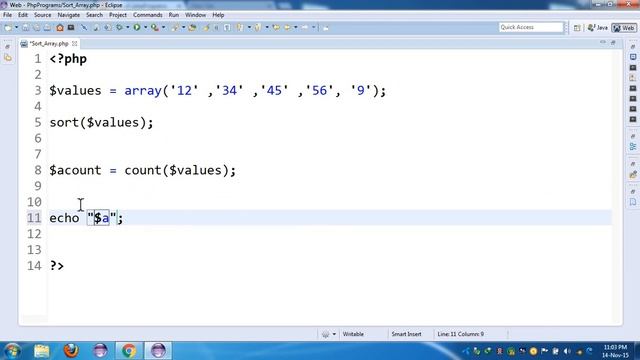Open the Window menu
This screenshot has height=360, width=640.
tap(196, 15)
